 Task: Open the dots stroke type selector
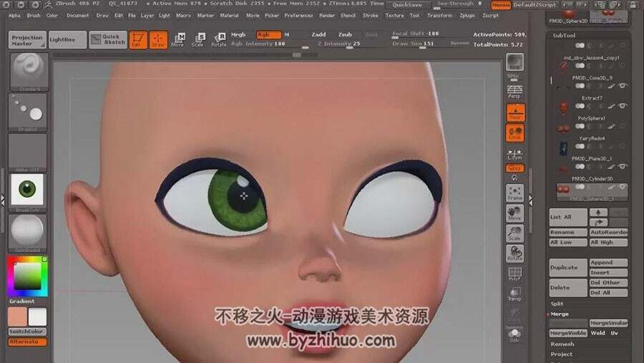pyautogui.click(x=28, y=112)
